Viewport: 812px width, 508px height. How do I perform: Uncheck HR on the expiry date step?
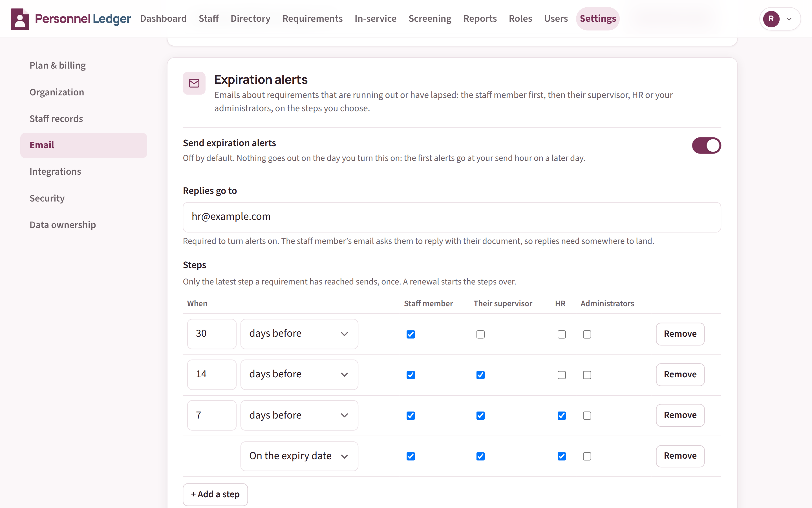pos(562,456)
